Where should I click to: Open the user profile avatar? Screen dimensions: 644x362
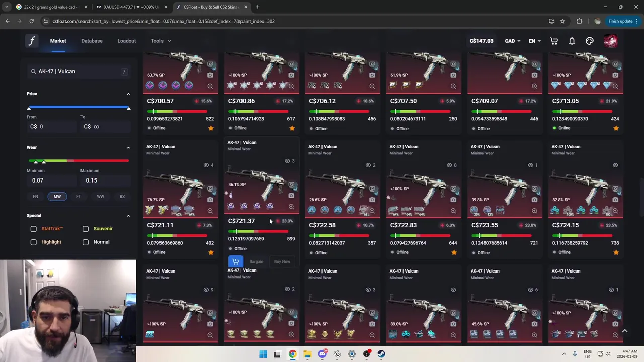coord(610,41)
